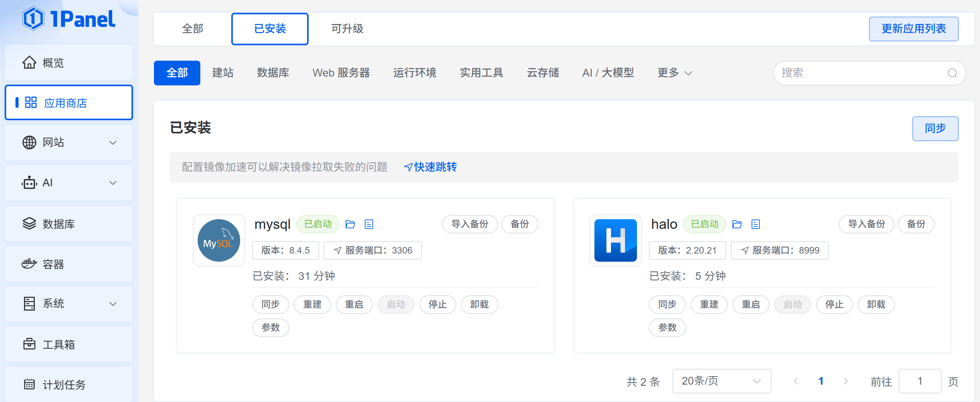Open the 概览 overview home icon
The height and width of the screenshot is (402, 980).
pos(29,62)
